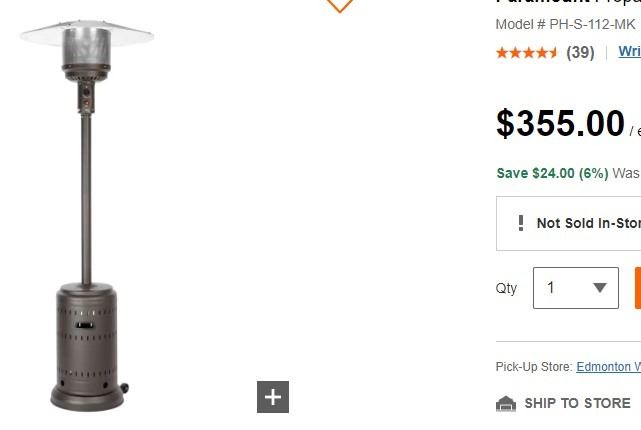Click the Ship To Store garage icon
The image size is (641, 430).
click(506, 403)
